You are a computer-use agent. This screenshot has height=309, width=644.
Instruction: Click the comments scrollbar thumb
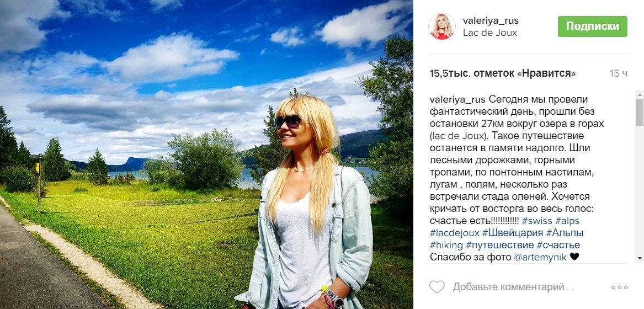(640, 112)
